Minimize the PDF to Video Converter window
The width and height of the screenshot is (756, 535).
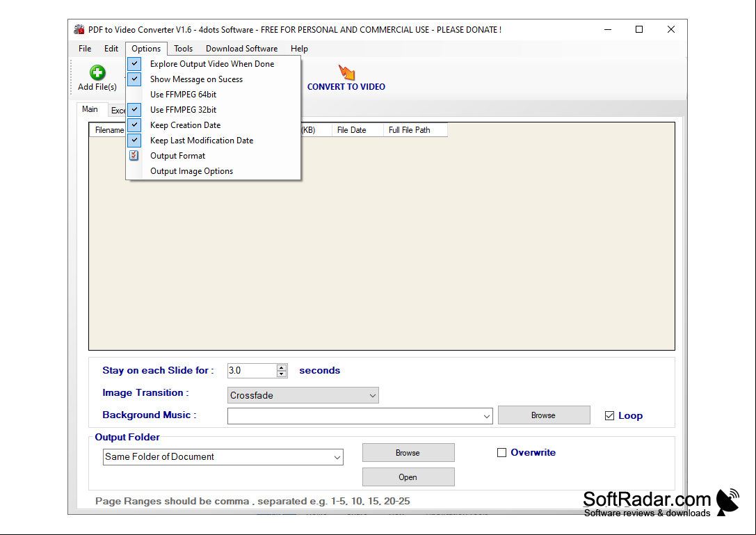[x=608, y=29]
